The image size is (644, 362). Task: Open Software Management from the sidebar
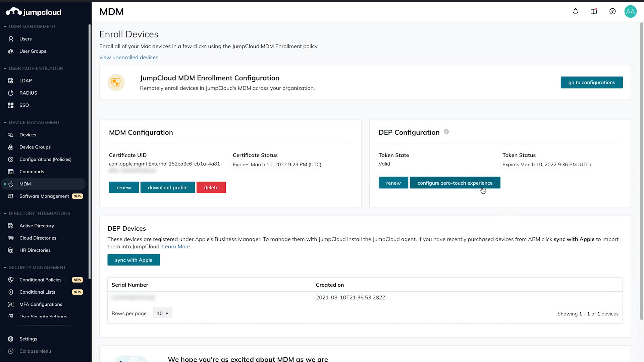click(x=44, y=196)
